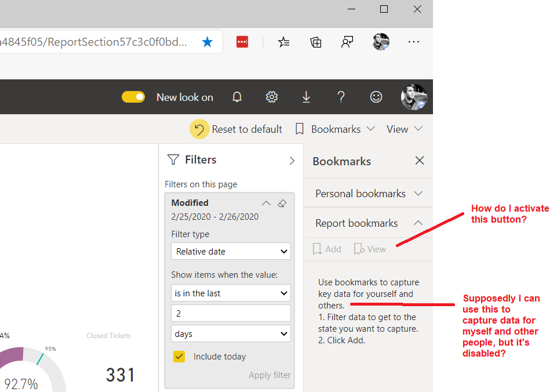Click the feedback smiley face icon
The height and width of the screenshot is (392, 557).
[376, 97]
